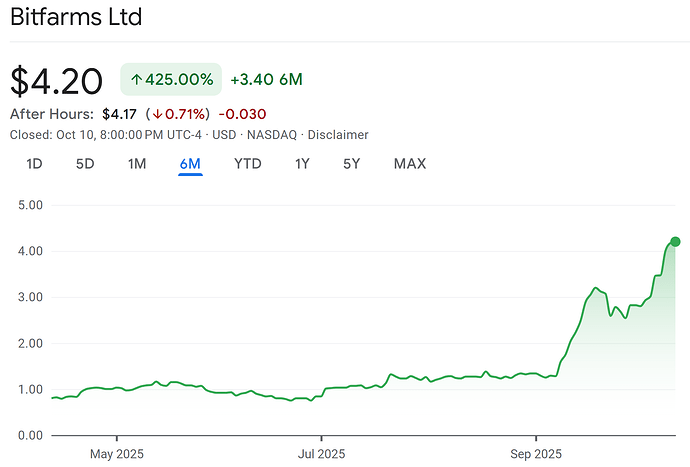Show the MAX history range

click(x=410, y=163)
